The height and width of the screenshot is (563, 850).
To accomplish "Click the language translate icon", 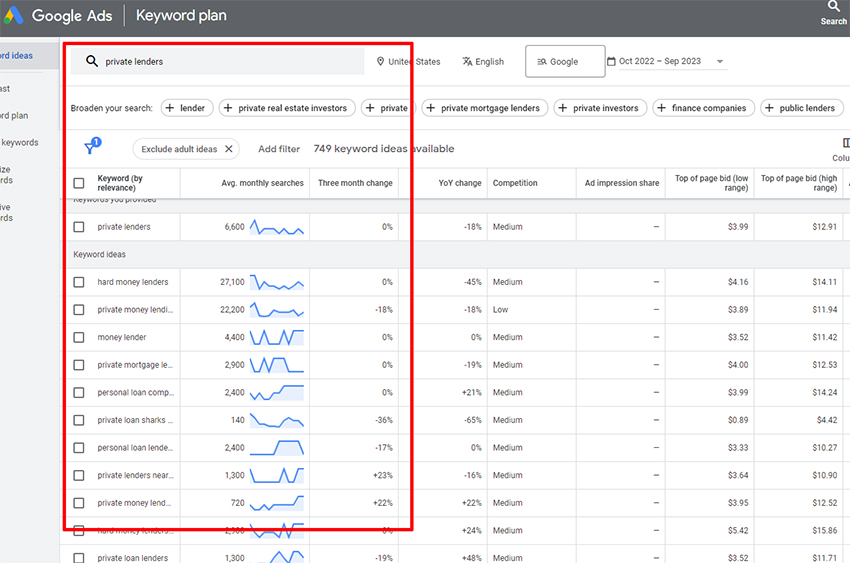I will point(467,61).
